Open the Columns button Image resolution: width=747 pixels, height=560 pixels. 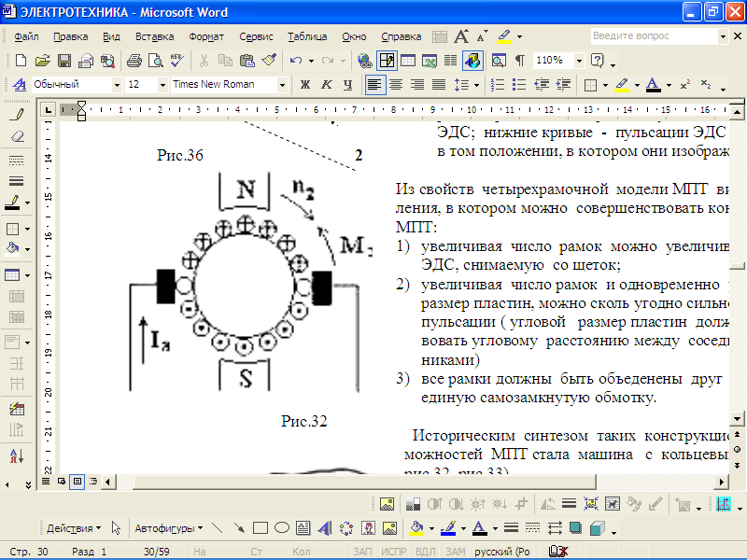[450, 61]
